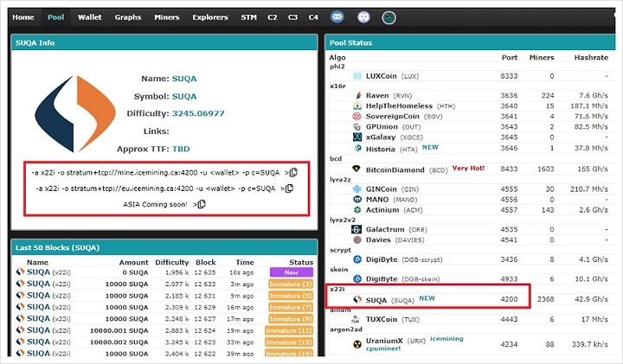This screenshot has width=623, height=364.
Task: Select the Pool tab in navigation
Action: (x=55, y=17)
